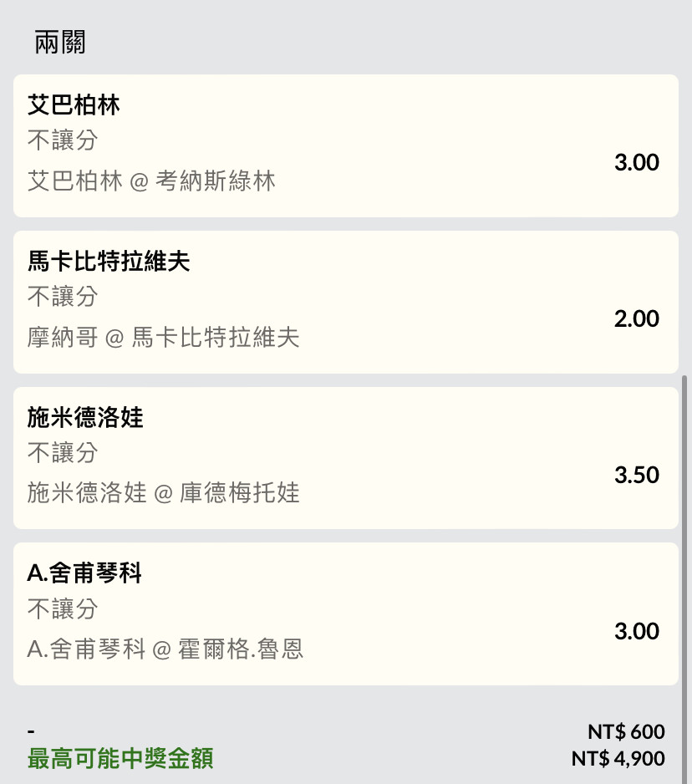Click the NT$ 600 stake amount
Image resolution: width=692 pixels, height=784 pixels.
[x=626, y=731]
